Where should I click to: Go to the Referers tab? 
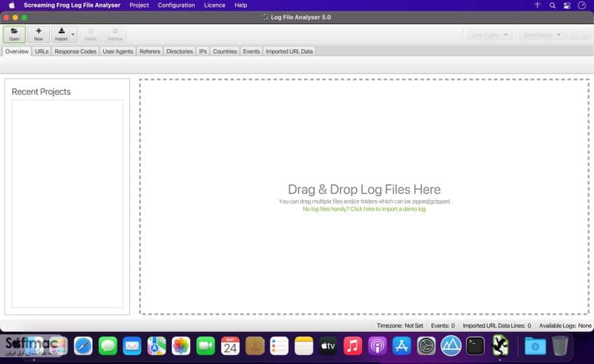click(150, 51)
